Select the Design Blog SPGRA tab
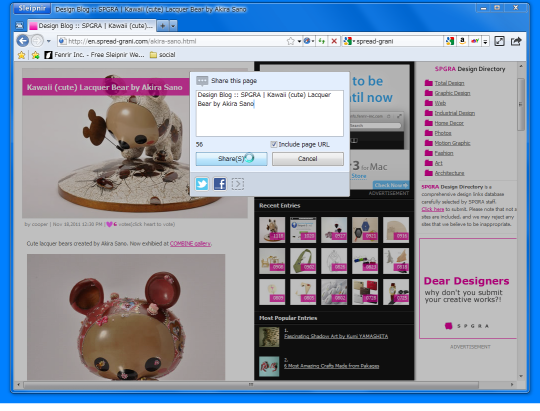540x411 pixels. [x=92, y=26]
